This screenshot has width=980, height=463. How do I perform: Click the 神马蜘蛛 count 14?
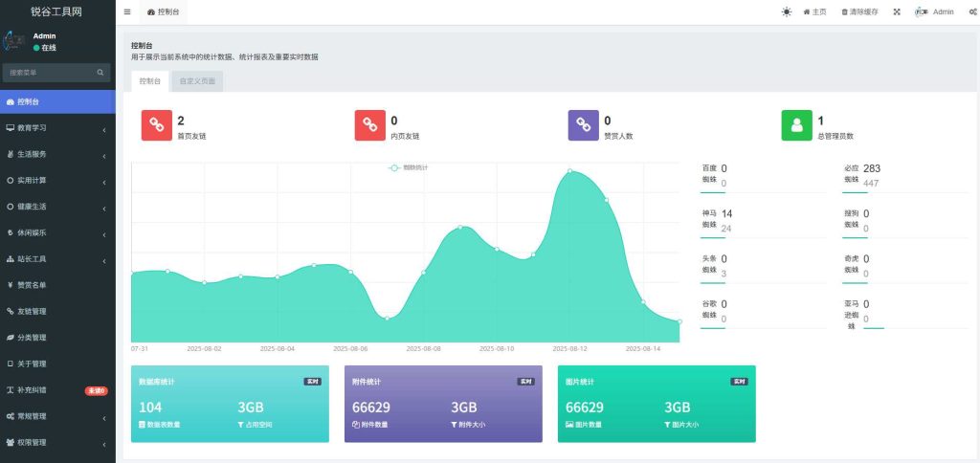click(727, 213)
